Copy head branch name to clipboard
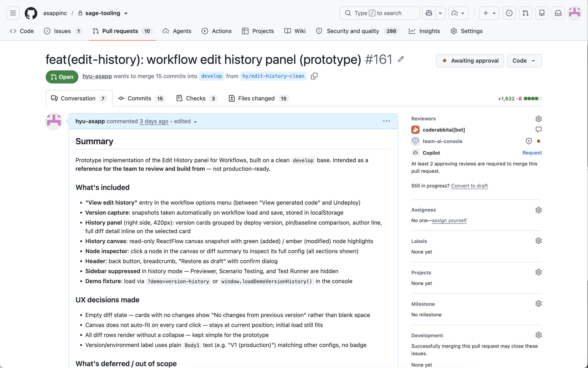This screenshot has height=368, width=588. coord(314,76)
